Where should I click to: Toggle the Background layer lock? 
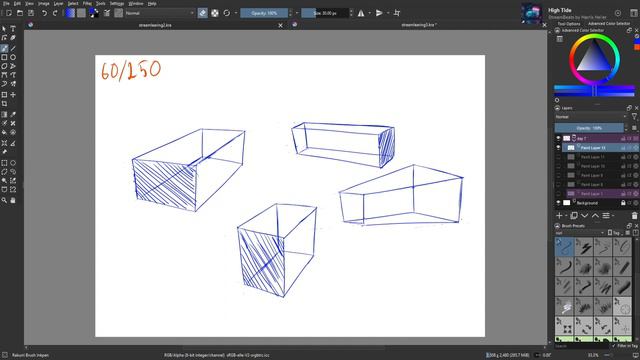point(623,203)
